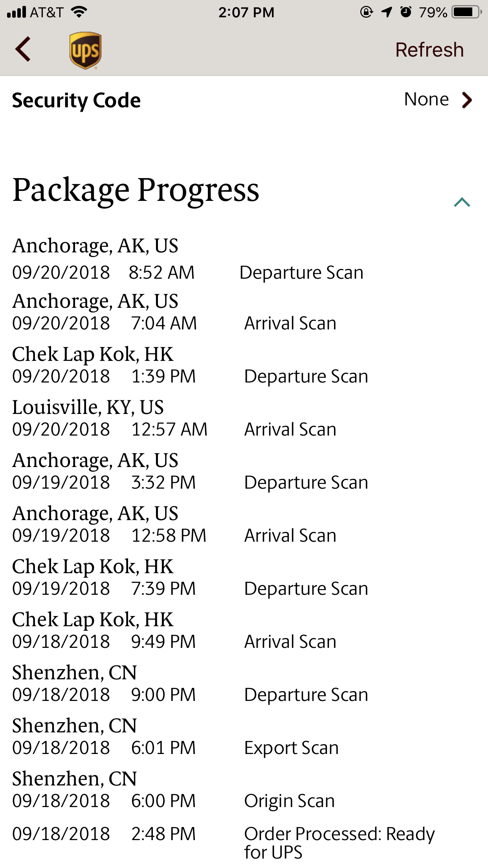The image size is (488, 868).
Task: Tap the status bar clock
Action: [246, 12]
